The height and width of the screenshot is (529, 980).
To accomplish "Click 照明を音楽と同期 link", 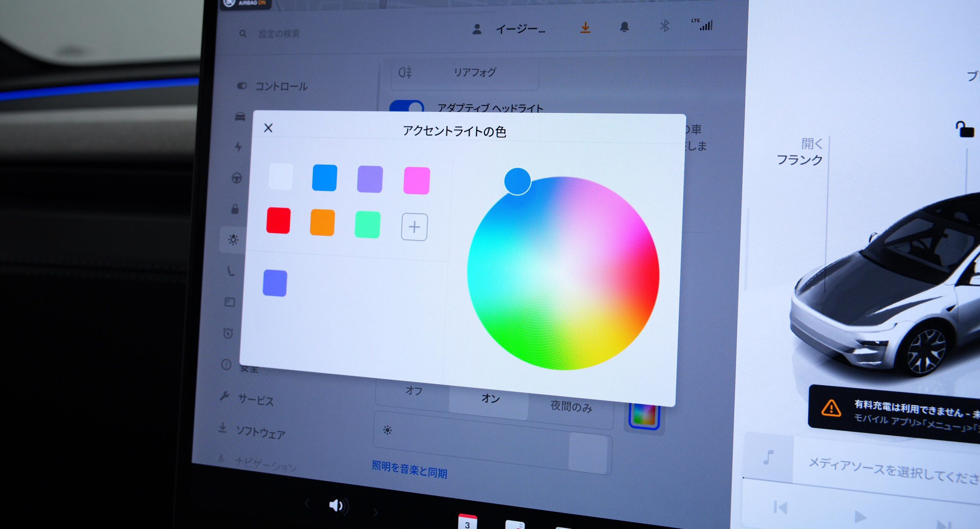I will 409,469.
